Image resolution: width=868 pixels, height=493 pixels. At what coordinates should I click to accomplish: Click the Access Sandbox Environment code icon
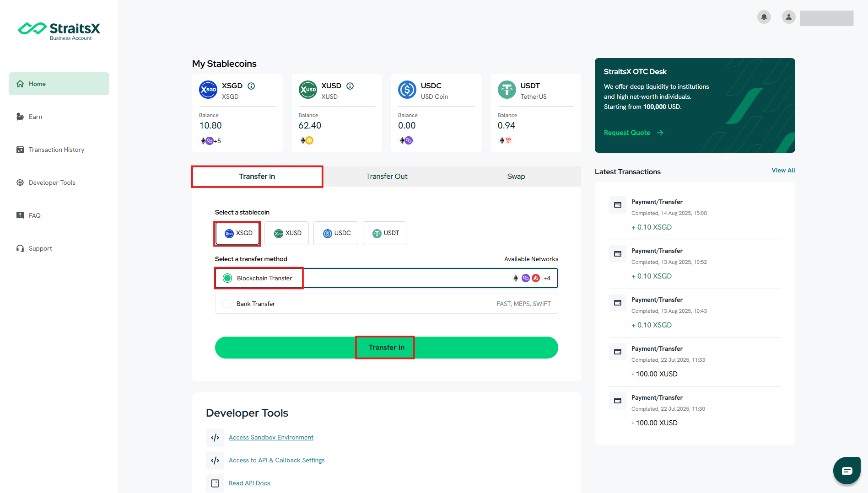click(215, 438)
